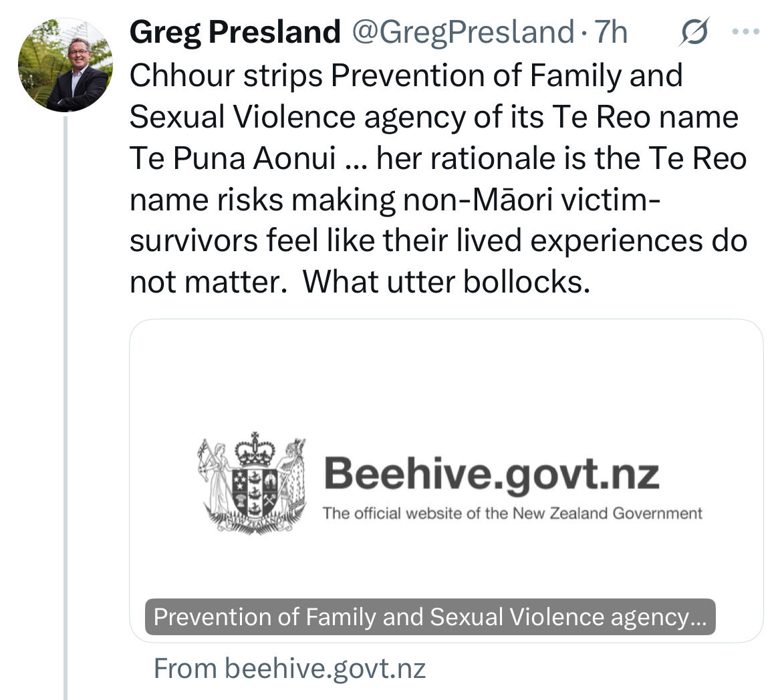Open the @GregPresland handle link
The image size is (782, 700).
[461, 32]
